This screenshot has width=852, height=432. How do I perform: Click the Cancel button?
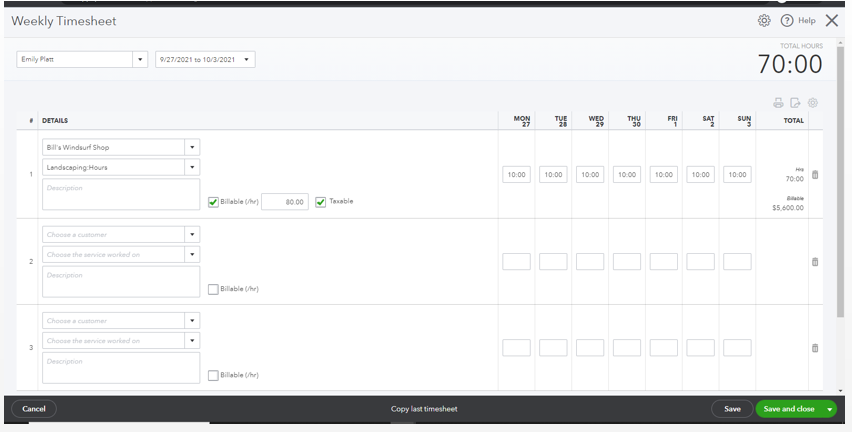[34, 409]
